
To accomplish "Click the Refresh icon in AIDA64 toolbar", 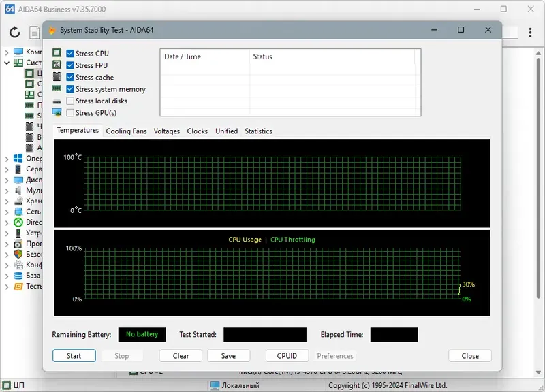I will [14, 32].
